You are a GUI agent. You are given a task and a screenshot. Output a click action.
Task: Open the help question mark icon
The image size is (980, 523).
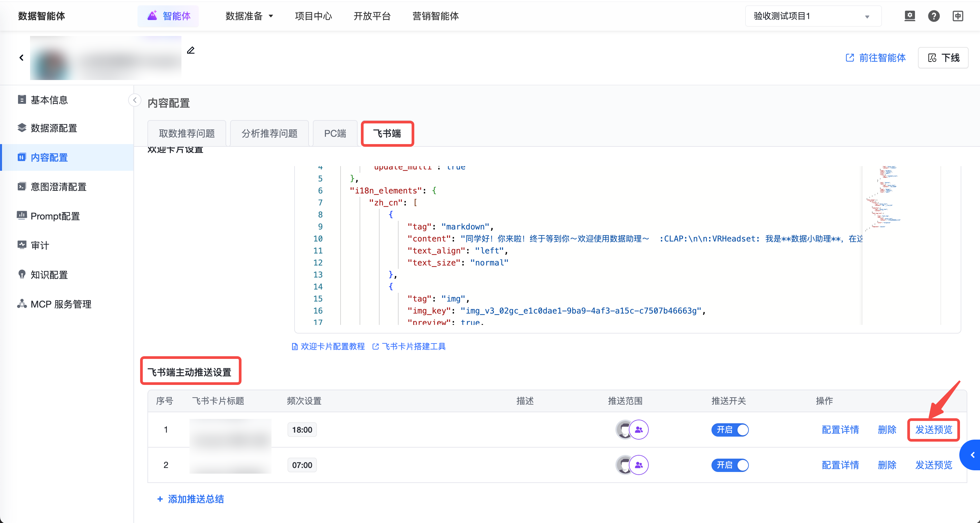pos(934,16)
